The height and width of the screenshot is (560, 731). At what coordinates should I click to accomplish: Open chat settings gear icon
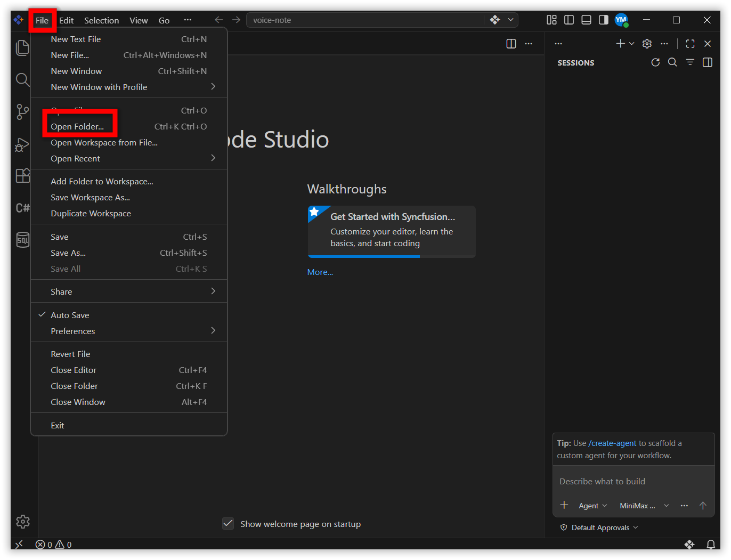tap(647, 44)
